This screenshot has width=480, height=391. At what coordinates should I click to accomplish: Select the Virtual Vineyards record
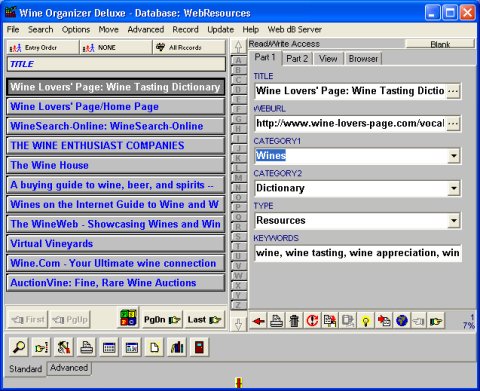pos(116,244)
